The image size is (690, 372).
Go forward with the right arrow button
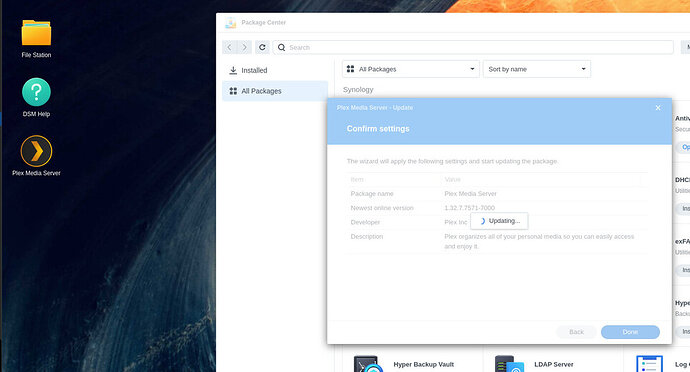point(244,47)
